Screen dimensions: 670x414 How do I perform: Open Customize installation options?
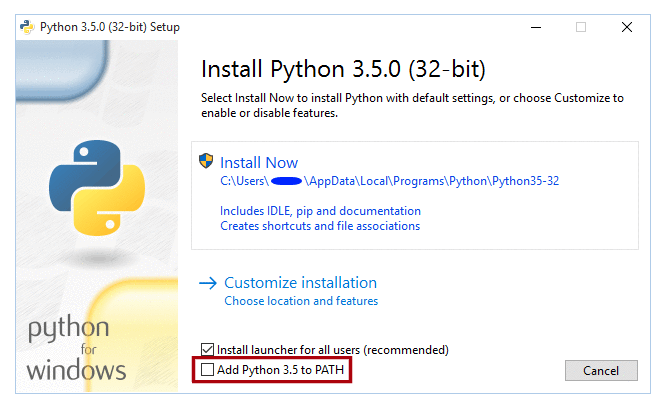pos(300,283)
